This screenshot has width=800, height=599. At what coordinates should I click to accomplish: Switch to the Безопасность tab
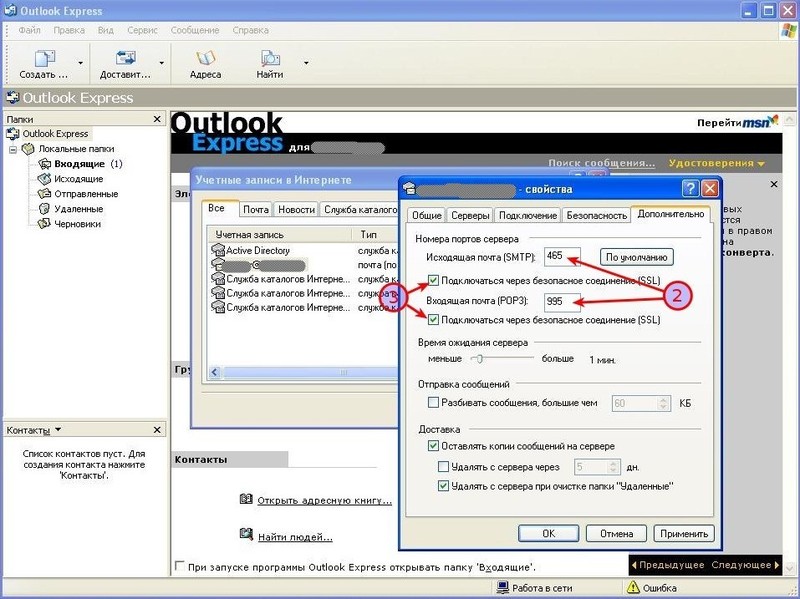[x=596, y=215]
